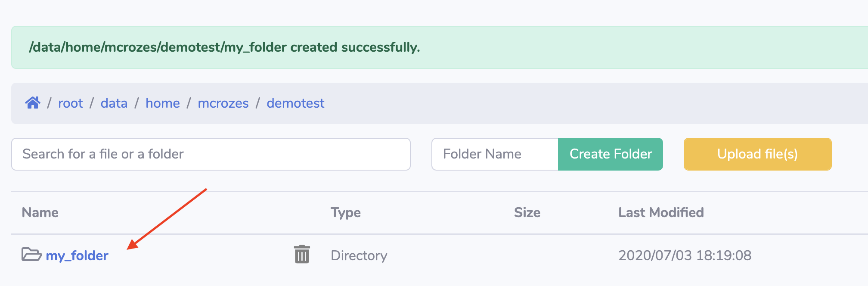Screen dimensions: 868x286
Task: Click the open folder icon beside my_folder
Action: [x=31, y=255]
